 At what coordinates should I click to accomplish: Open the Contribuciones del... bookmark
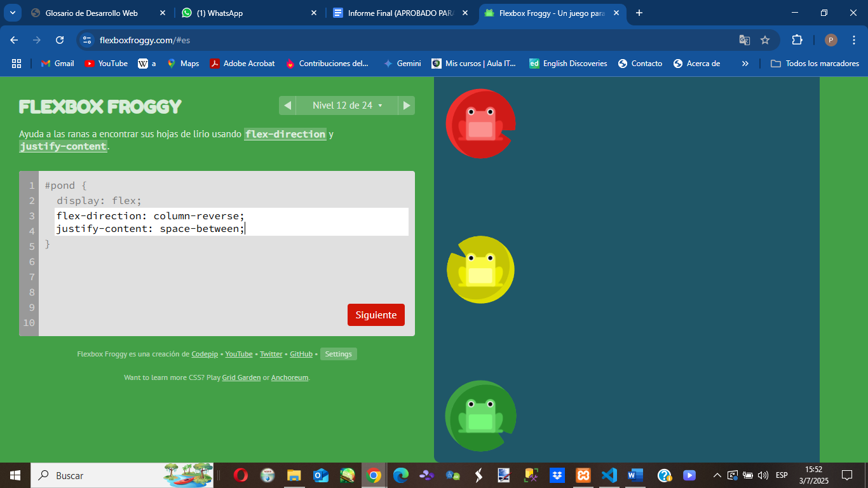[x=327, y=64]
